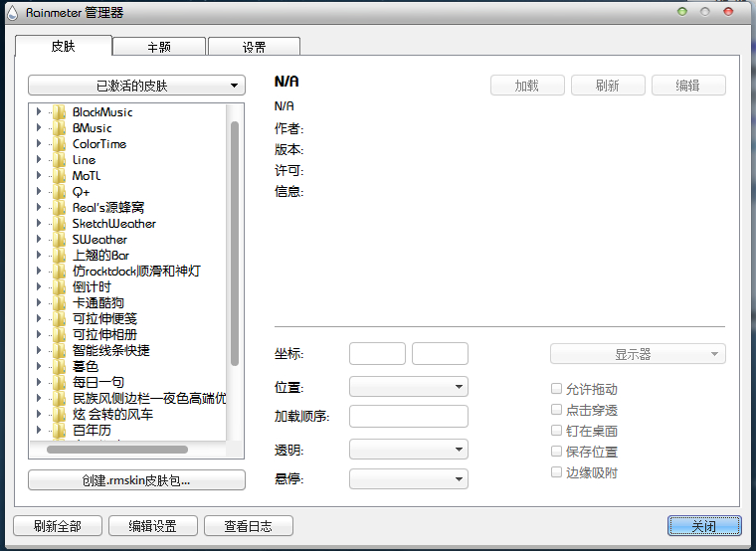Expand the 仿rocktdock顺滑和神灯 tree node
Screen dimensions: 756x551
(39, 271)
